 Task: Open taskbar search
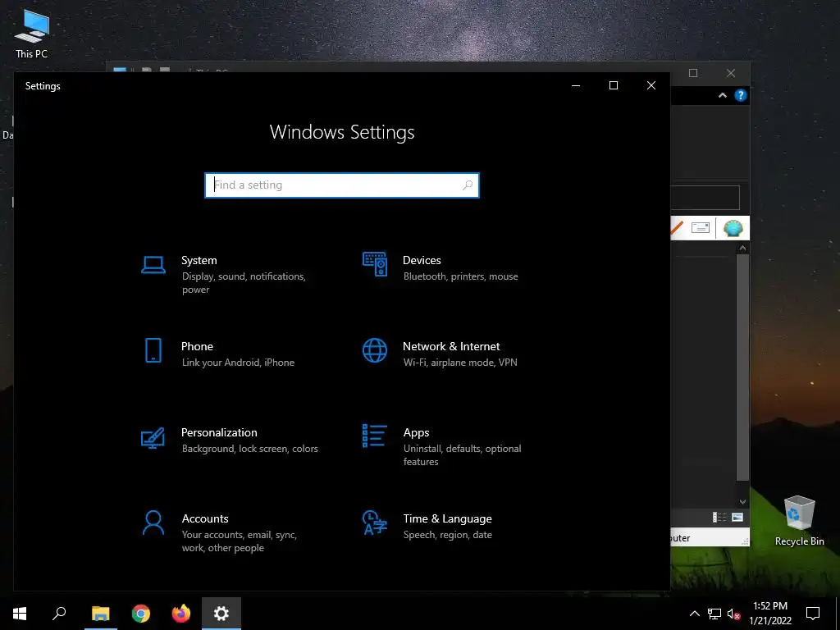click(59, 614)
